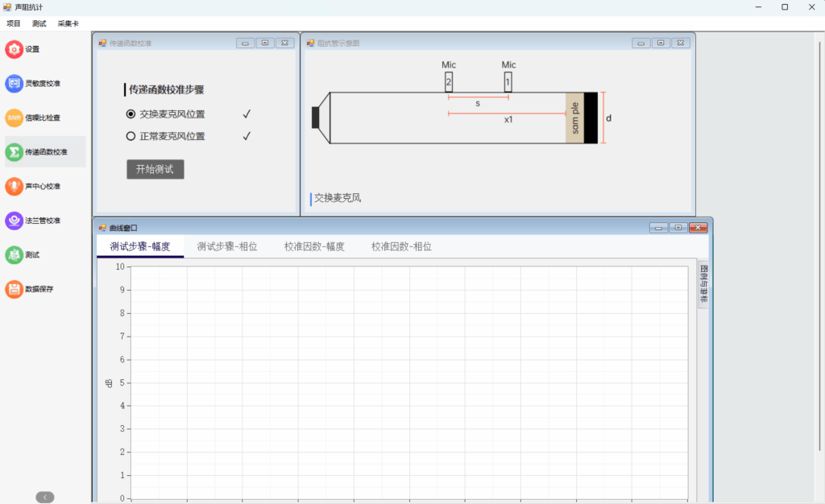Open the 设置 settings icon in sidebar

pyautogui.click(x=15, y=49)
